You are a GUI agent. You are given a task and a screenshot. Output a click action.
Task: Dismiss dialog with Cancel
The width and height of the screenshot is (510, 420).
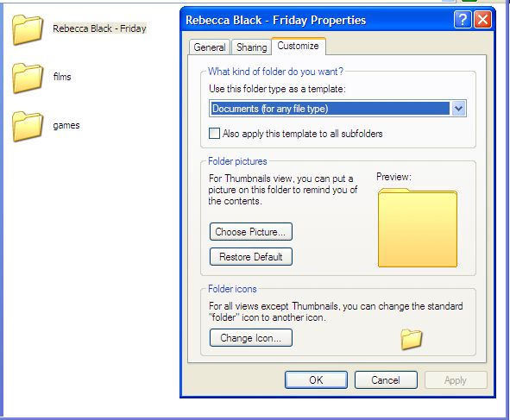point(386,380)
